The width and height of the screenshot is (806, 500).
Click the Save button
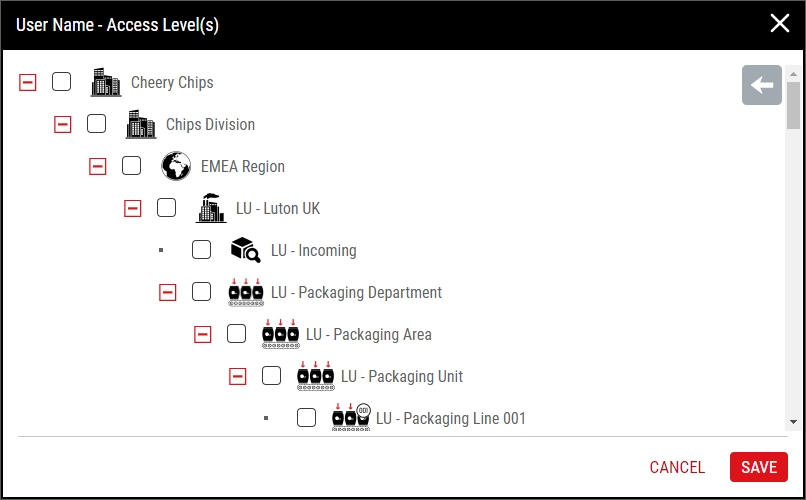point(759,467)
